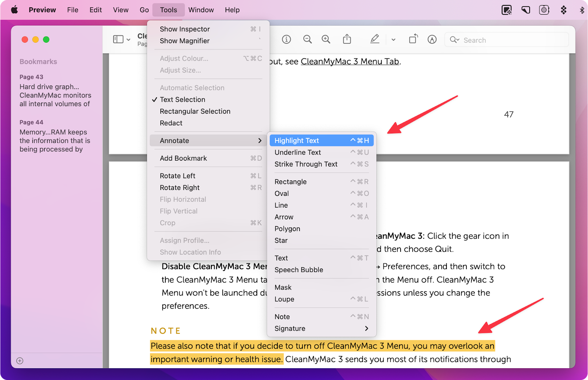The height and width of the screenshot is (380, 588).
Task: Insert an Oval annotation
Action: coord(322,193)
